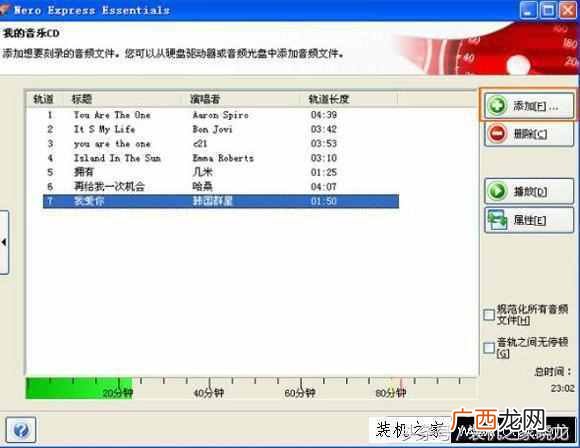This screenshot has height=448, width=580.
Task: Click the total time value 23:02
Action: (563, 388)
